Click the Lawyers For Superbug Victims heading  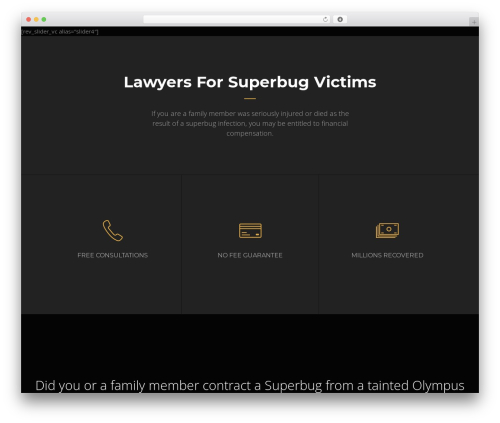(250, 82)
